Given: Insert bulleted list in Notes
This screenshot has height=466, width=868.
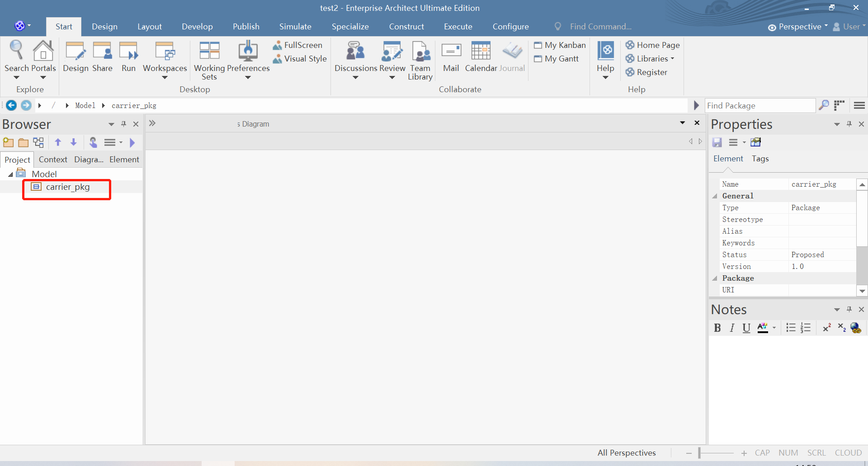Looking at the screenshot, I should 791,328.
